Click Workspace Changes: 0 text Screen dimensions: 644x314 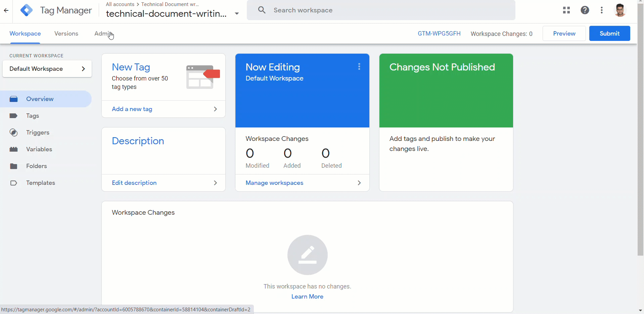coord(501,34)
